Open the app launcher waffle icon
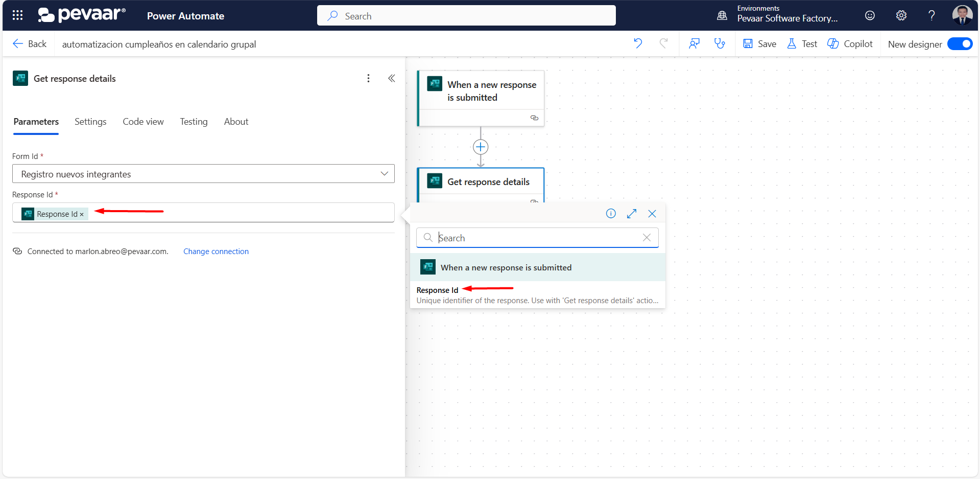This screenshot has height=479, width=980. pos(17,15)
